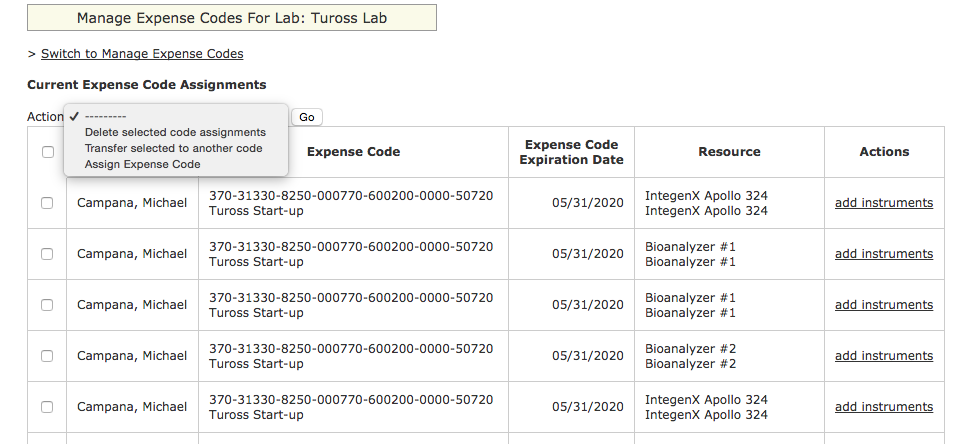The height and width of the screenshot is (444, 961).
Task: Check the first Campana, Michael row checkbox
Action: [x=47, y=203]
